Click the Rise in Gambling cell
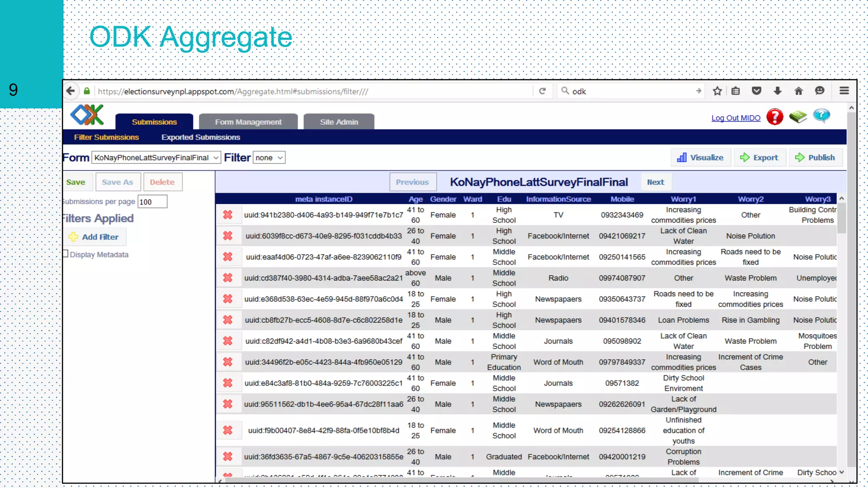The height and width of the screenshot is (488, 868). [x=751, y=320]
